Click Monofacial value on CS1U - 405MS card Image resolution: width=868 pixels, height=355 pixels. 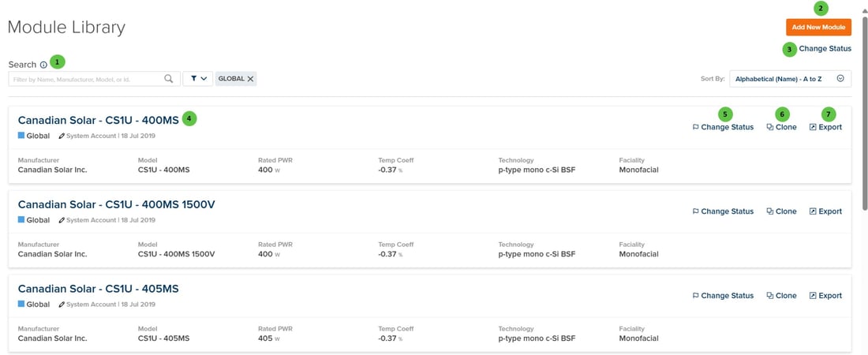pos(639,338)
